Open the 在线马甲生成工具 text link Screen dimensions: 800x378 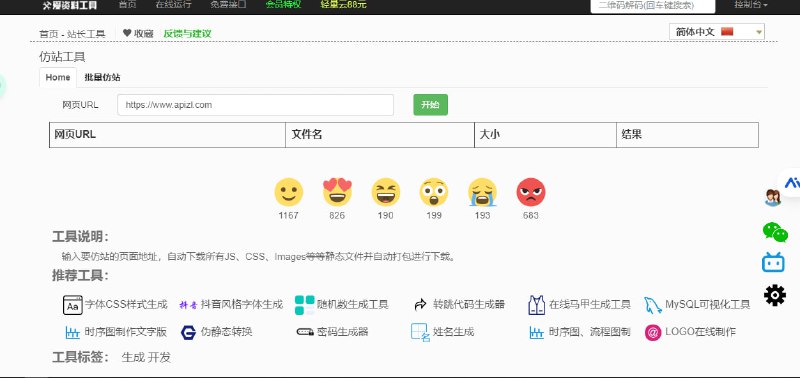590,305
